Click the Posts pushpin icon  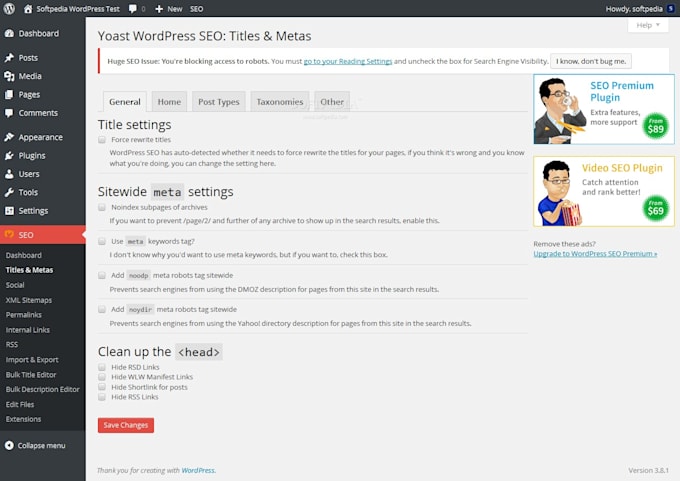click(x=9, y=58)
